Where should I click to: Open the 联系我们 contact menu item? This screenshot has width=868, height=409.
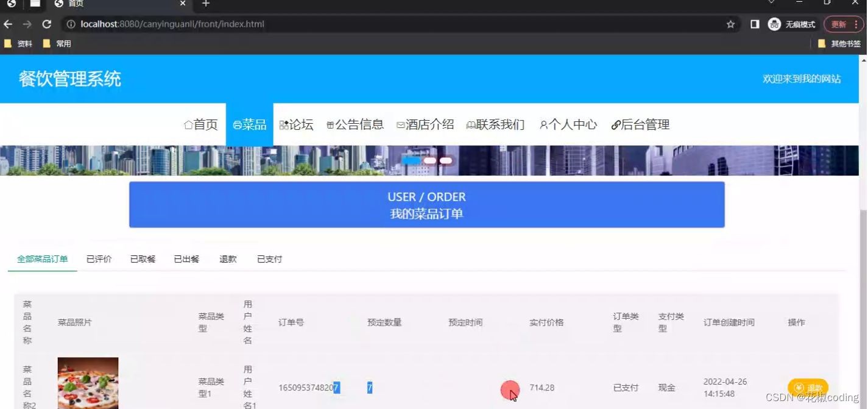[495, 125]
